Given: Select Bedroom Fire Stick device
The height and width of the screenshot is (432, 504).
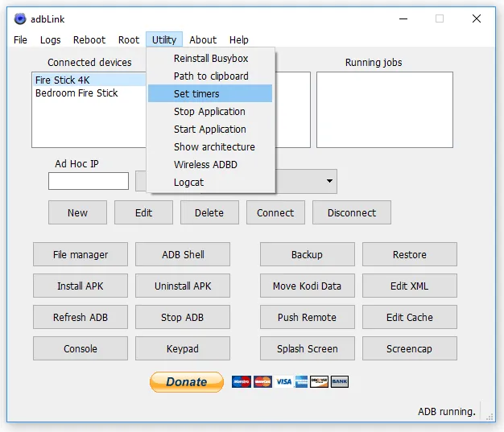Looking at the screenshot, I should [x=76, y=93].
